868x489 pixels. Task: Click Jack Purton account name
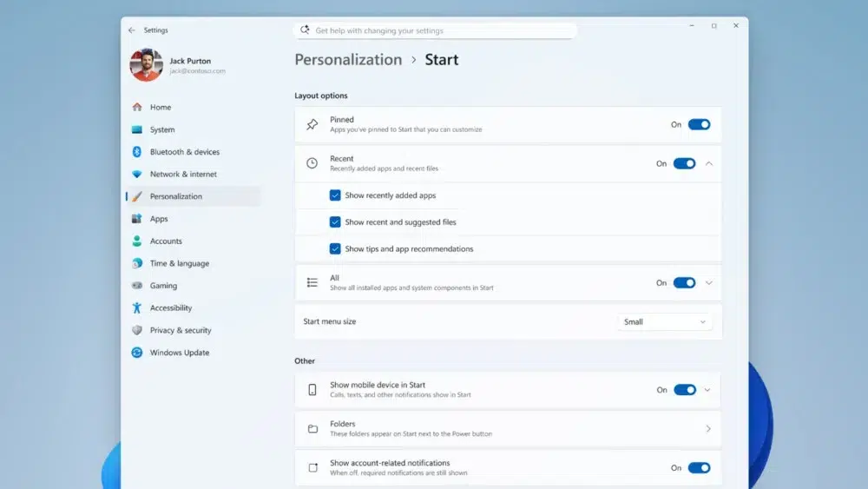point(190,61)
